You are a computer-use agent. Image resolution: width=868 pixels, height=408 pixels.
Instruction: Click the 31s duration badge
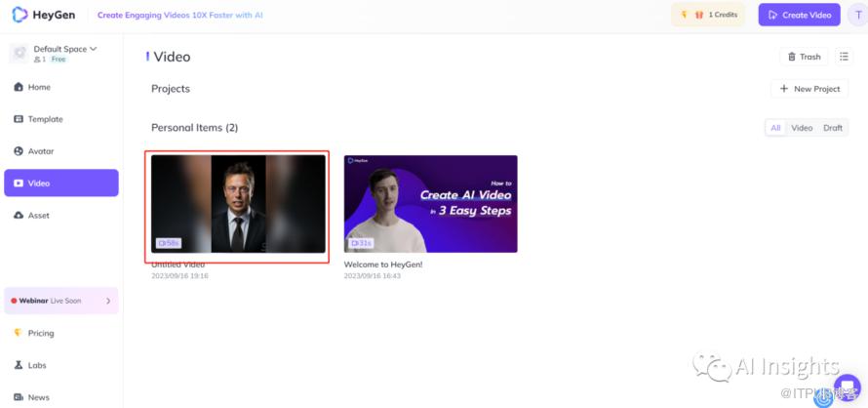tap(362, 243)
